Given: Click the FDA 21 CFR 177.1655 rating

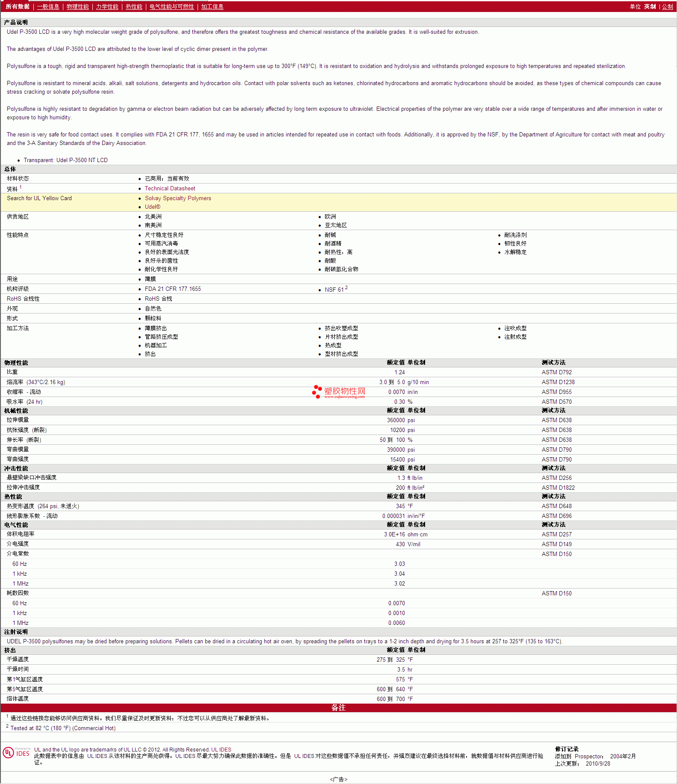Looking at the screenshot, I should click(x=173, y=289).
